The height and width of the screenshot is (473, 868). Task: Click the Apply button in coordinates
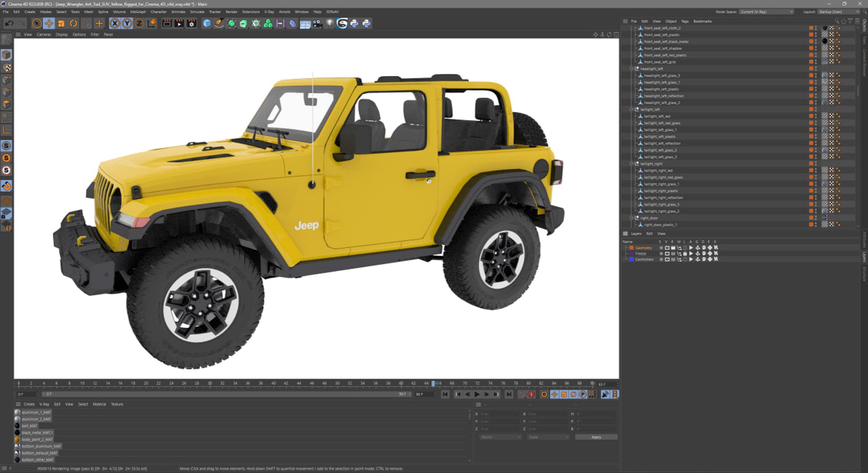click(596, 437)
